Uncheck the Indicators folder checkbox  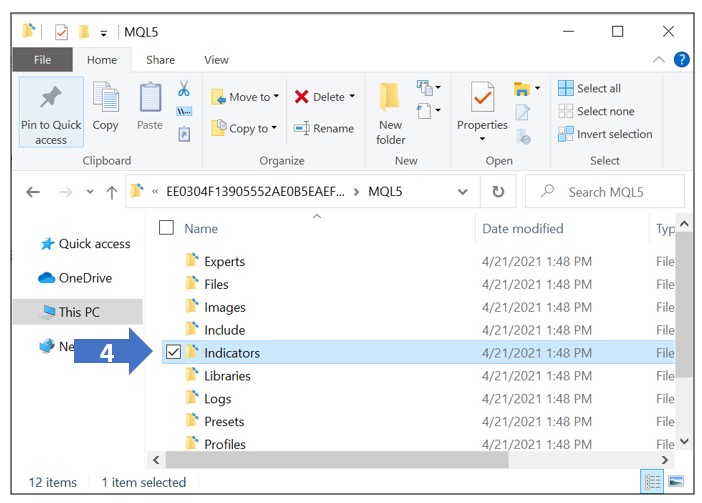point(172,352)
